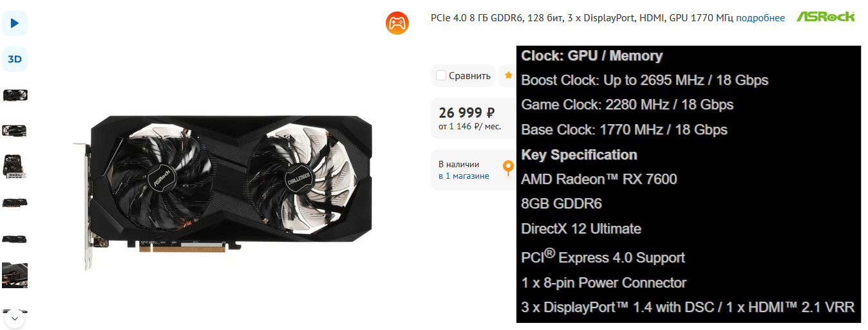The width and height of the screenshot is (868, 330).
Task: Click the orange gamepad gaming icon
Action: click(x=397, y=24)
